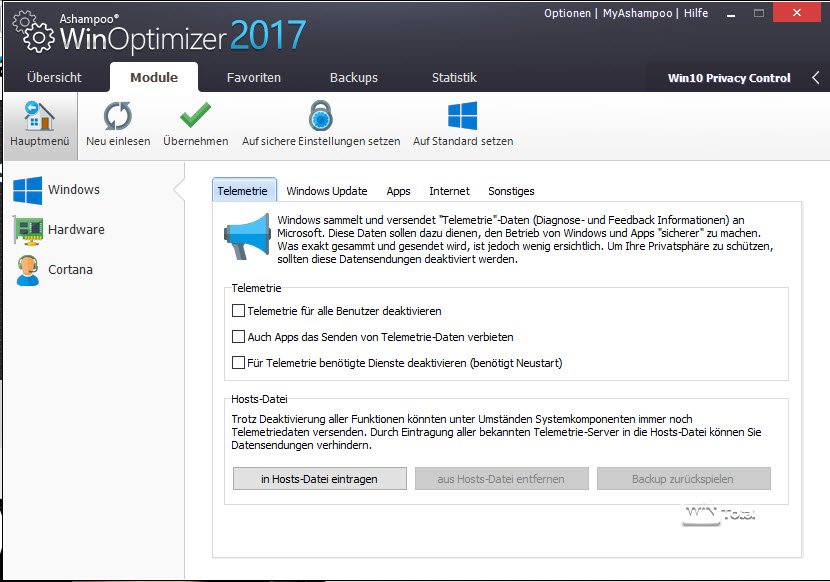Screen dimensions: 830x582
Task: Switch to the Apps sub-tab
Action: (398, 191)
